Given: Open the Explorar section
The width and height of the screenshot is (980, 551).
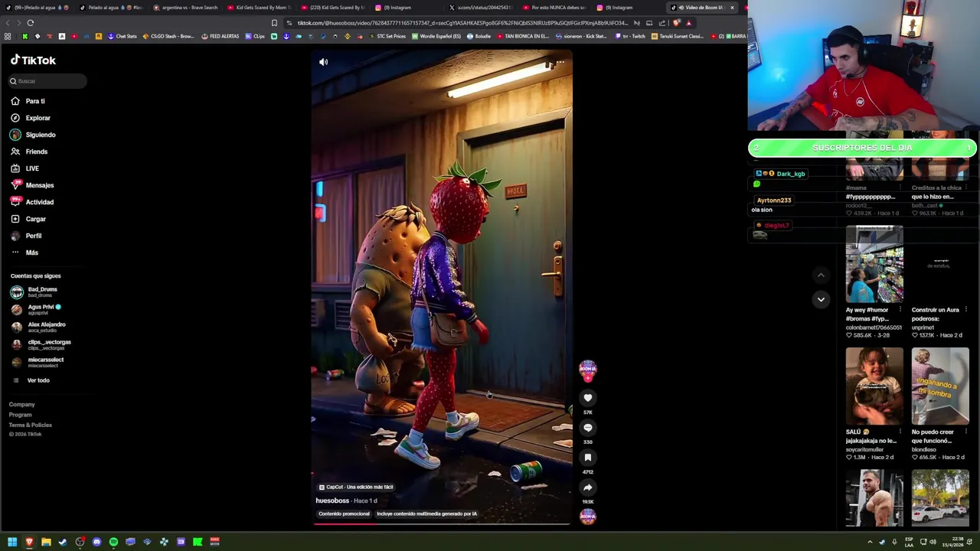Looking at the screenshot, I should [x=31, y=118].
